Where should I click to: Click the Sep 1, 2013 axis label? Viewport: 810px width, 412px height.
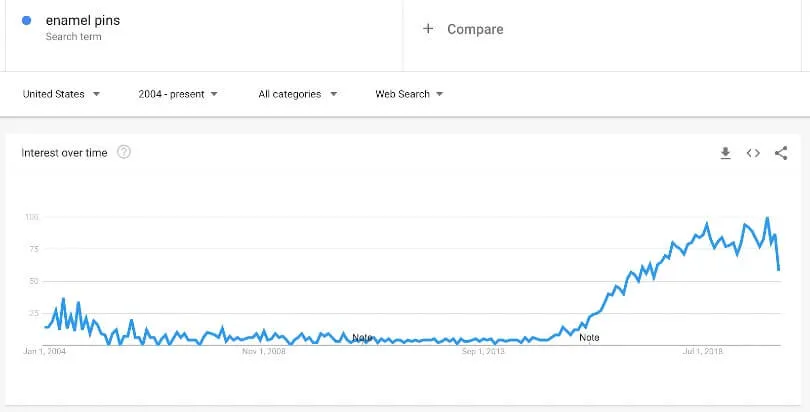(483, 352)
